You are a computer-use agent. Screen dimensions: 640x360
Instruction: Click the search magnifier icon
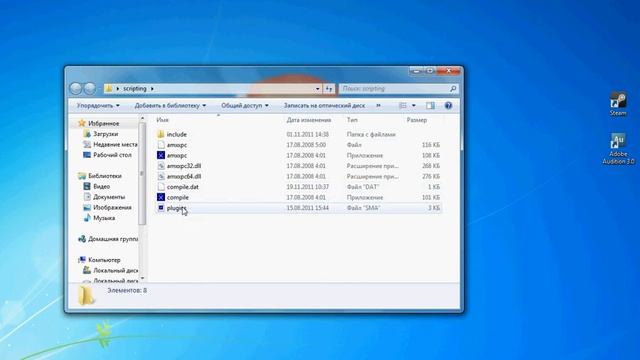pyautogui.click(x=453, y=89)
